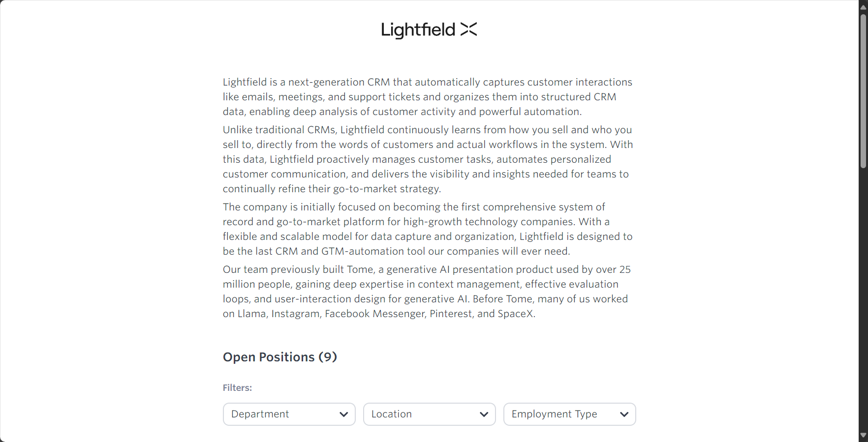Click the empty scrollbar track below the thumb

pos(863,300)
